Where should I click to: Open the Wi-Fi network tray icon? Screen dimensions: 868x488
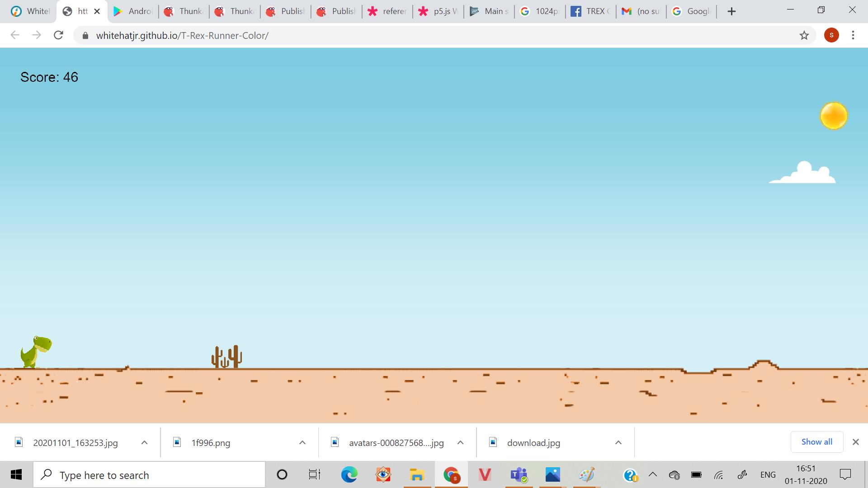tap(718, 475)
